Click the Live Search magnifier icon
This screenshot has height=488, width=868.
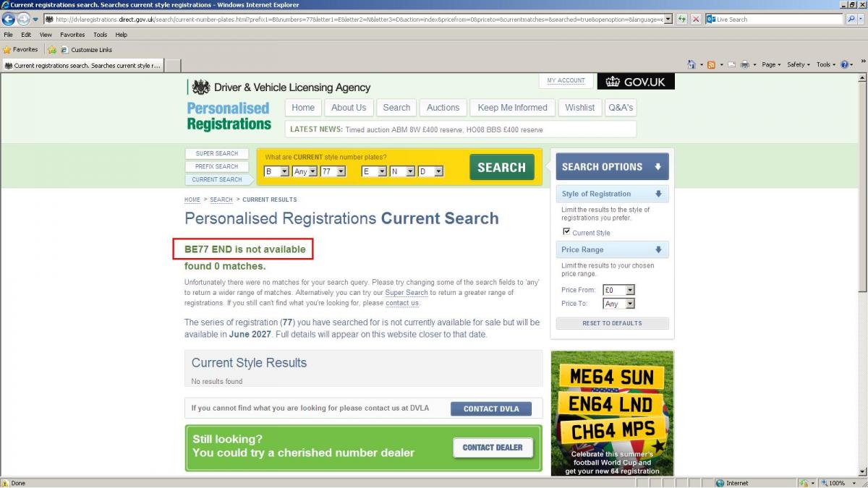click(850, 19)
